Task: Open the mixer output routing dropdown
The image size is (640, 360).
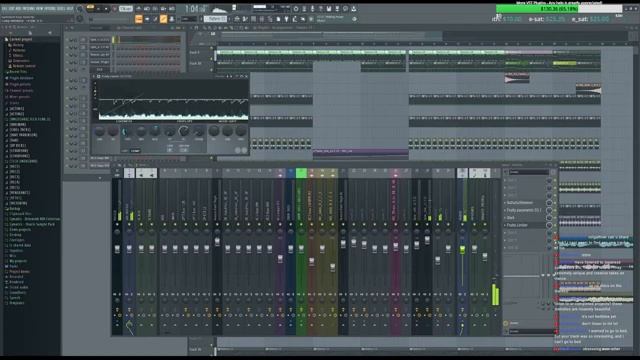Action: pos(531,331)
